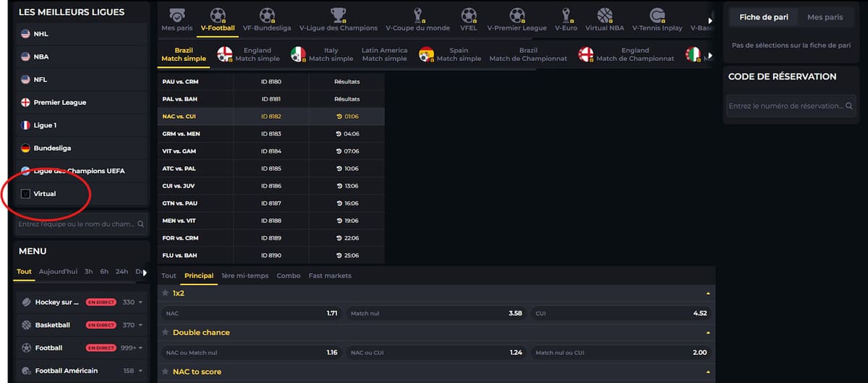Bet on Match nul at 3.58
868x383 pixels.
[436, 313]
